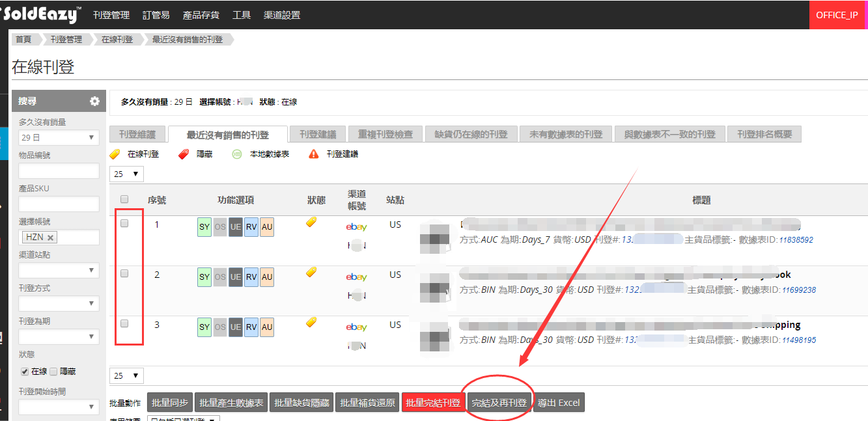Click yellow tag status icon in row 1
This screenshot has width=868, height=421.
tap(312, 222)
